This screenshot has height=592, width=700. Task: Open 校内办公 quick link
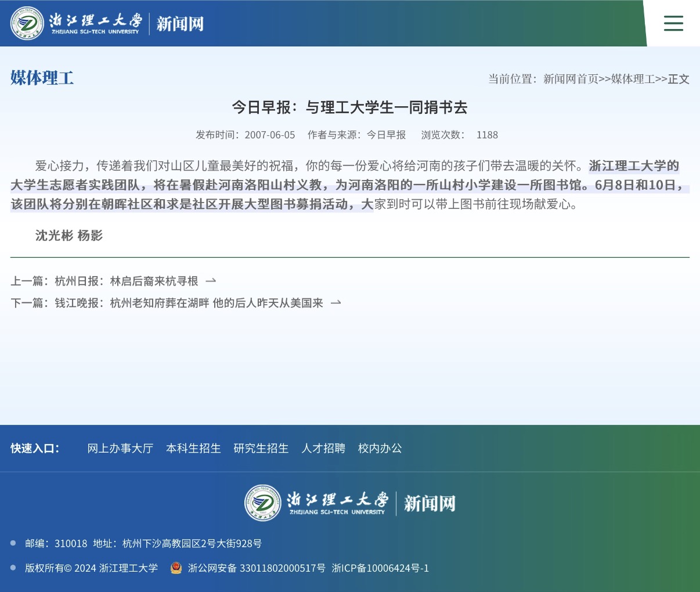(380, 448)
